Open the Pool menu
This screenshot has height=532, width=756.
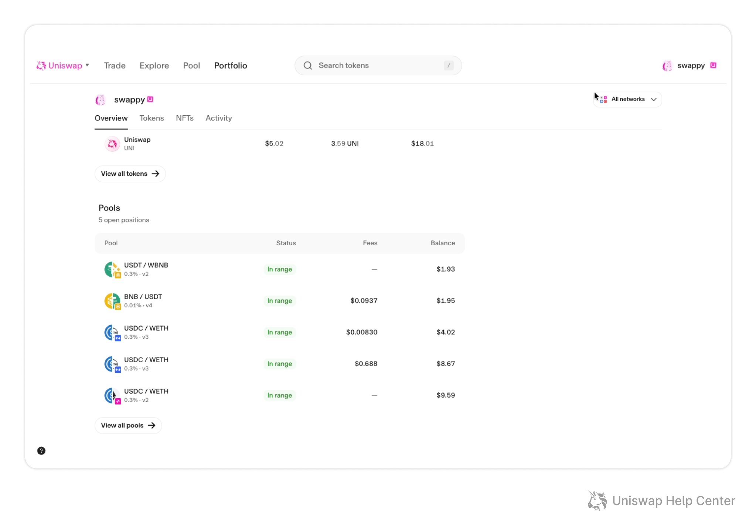pyautogui.click(x=191, y=66)
